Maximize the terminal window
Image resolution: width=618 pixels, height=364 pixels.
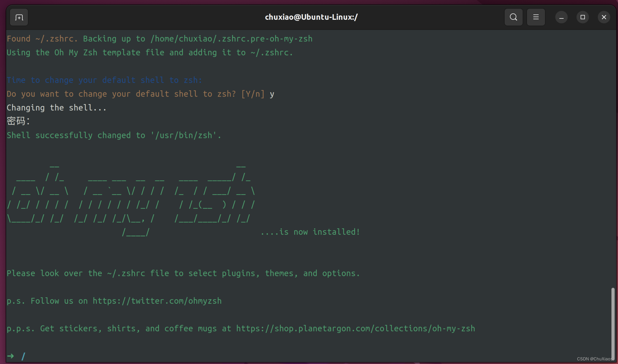(x=583, y=17)
